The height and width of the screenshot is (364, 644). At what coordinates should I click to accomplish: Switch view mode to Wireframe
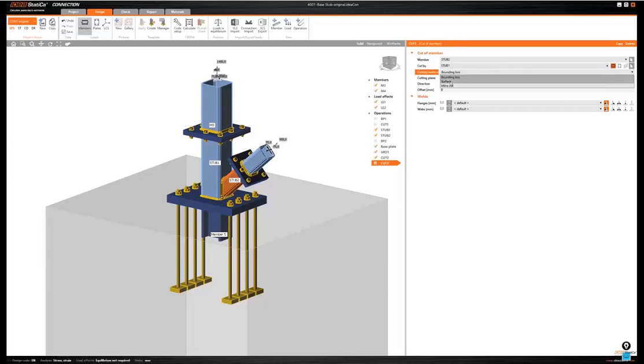click(x=393, y=43)
